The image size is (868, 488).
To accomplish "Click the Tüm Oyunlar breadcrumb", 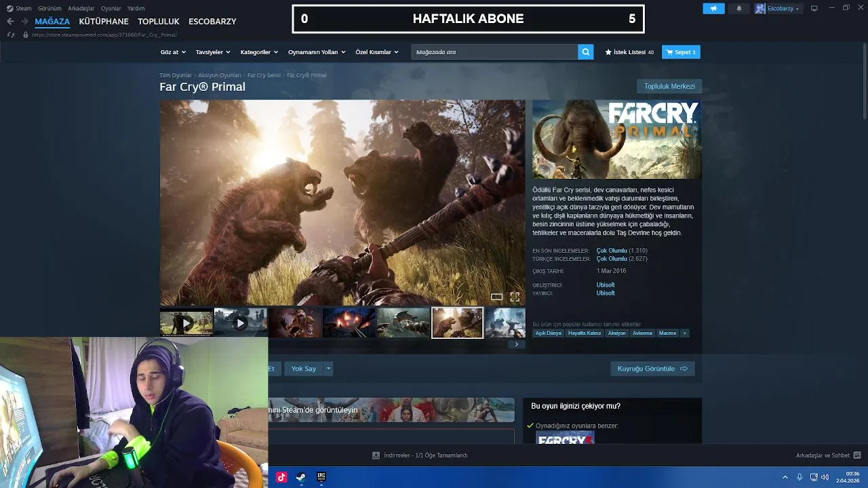I will tap(176, 75).
